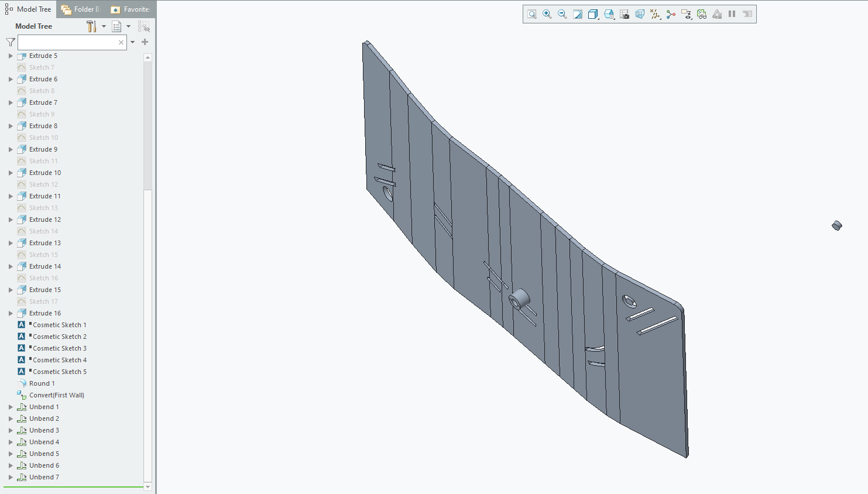
Task: Open the search filter dropdown arrow
Action: (x=132, y=42)
